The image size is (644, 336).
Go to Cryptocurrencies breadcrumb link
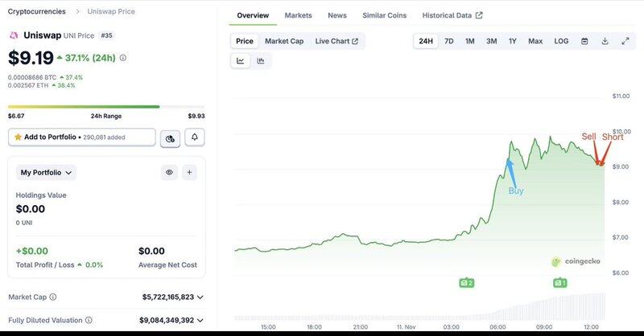click(37, 11)
